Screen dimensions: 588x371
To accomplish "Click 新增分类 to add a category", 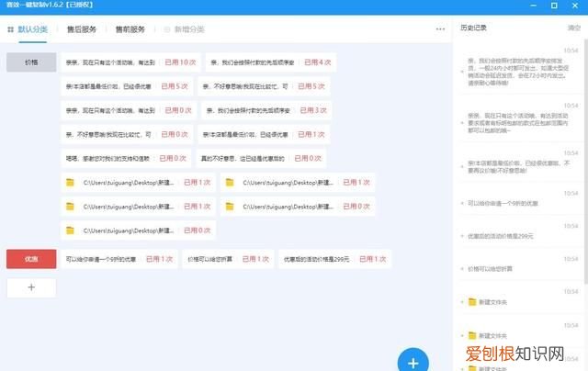I will coord(185,29).
